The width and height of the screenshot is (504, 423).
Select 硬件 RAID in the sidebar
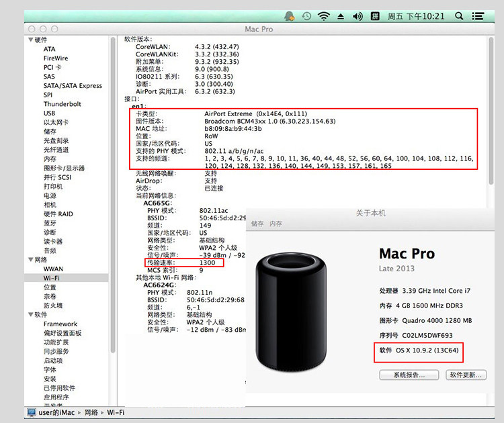pyautogui.click(x=58, y=214)
